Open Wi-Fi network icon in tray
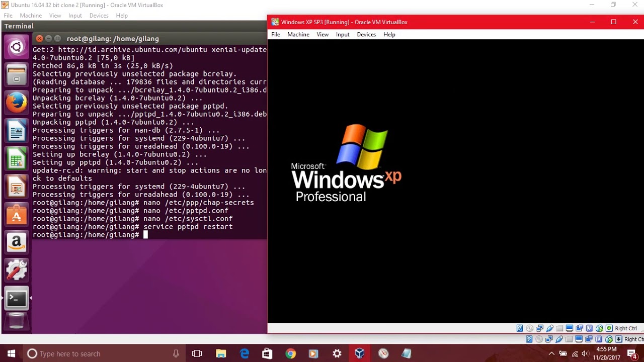 click(575, 353)
